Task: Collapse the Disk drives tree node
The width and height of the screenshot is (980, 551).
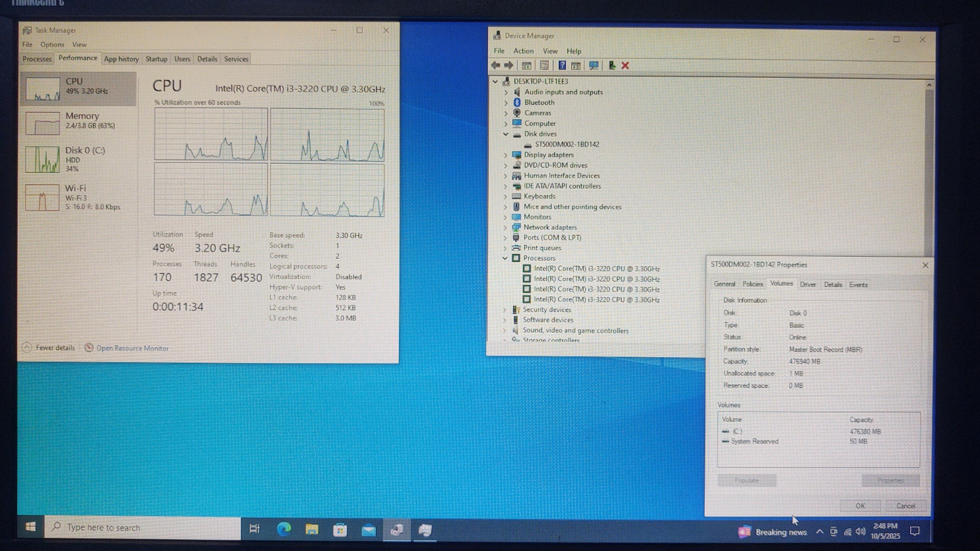Action: (506, 134)
